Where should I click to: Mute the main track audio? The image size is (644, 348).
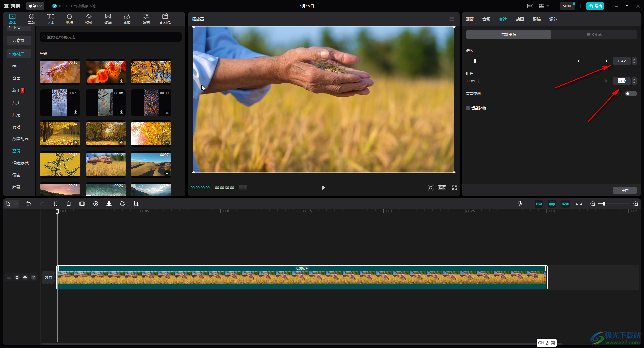pyautogui.click(x=33, y=277)
